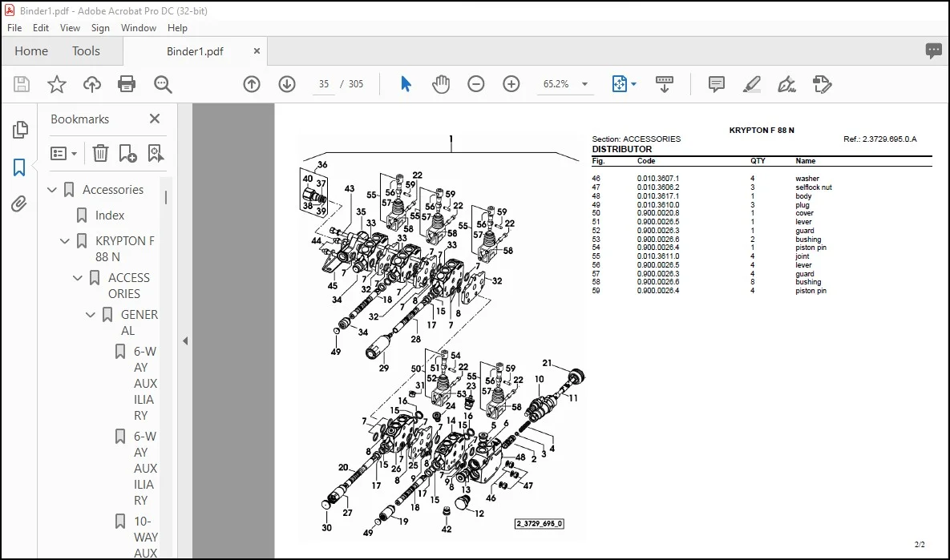Image resolution: width=950 pixels, height=560 pixels.
Task: Close the Bookmarks panel
Action: point(155,119)
